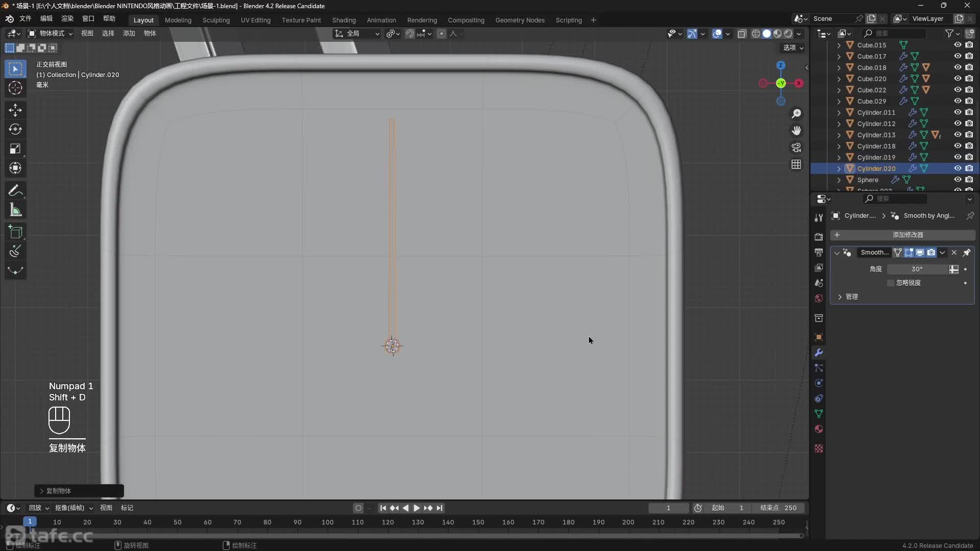Click the timeline frame 1 playhead marker
Viewport: 980px width, 551px height.
click(x=30, y=521)
